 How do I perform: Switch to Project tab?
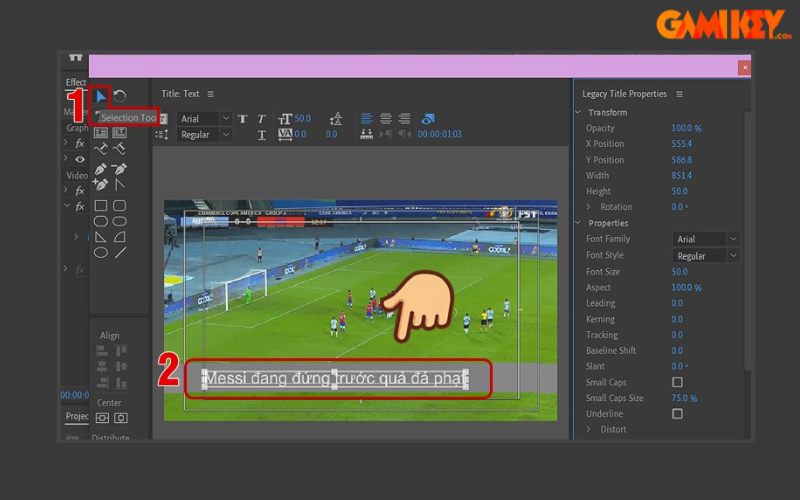[x=77, y=416]
